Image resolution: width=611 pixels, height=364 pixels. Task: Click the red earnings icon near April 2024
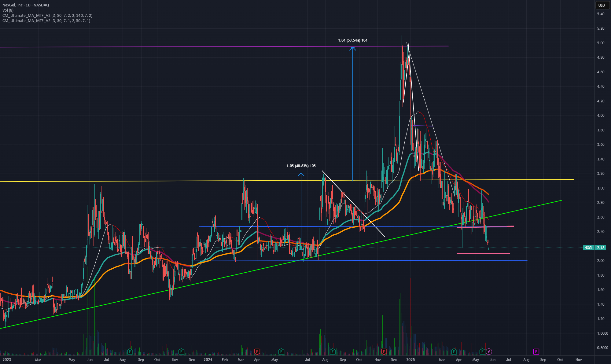pyautogui.click(x=257, y=351)
